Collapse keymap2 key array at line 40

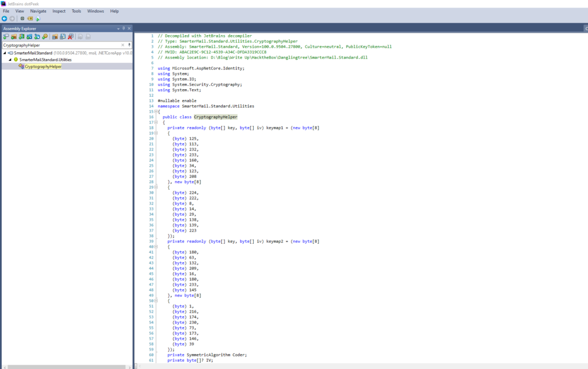point(156,247)
